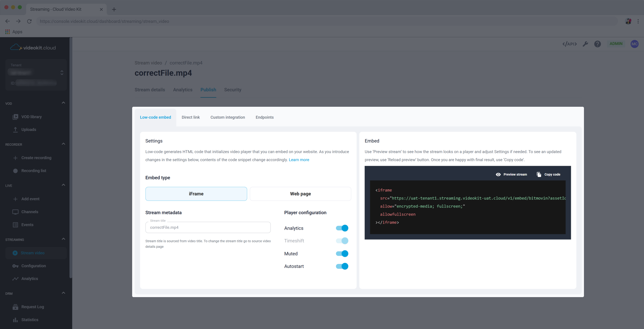Open the Endpoints tab
Screen dimensions: 644x329
[265, 117]
